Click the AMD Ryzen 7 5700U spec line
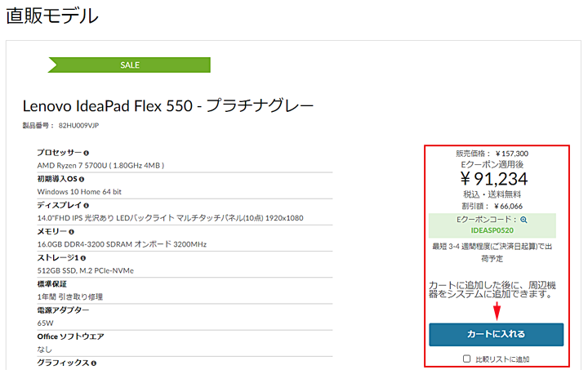 100,165
